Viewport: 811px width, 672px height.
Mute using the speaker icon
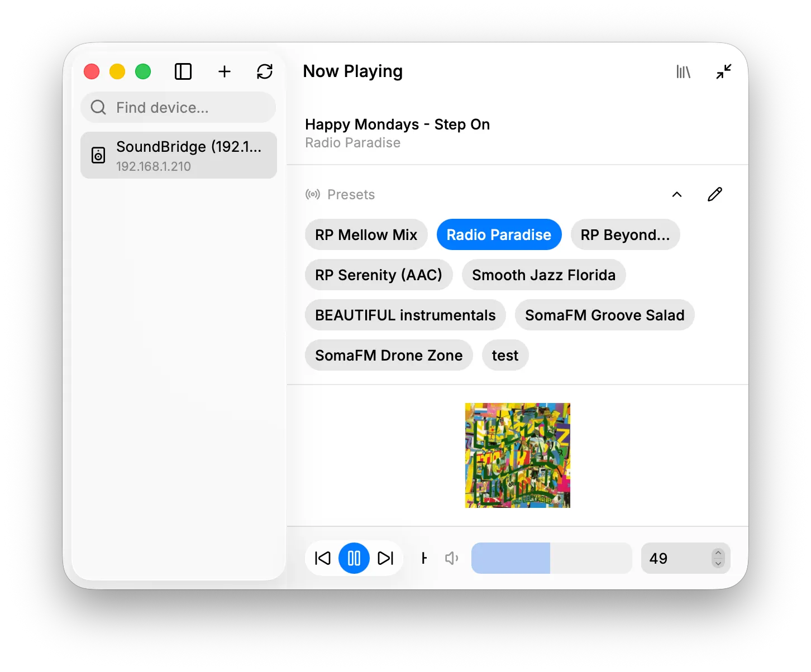451,558
